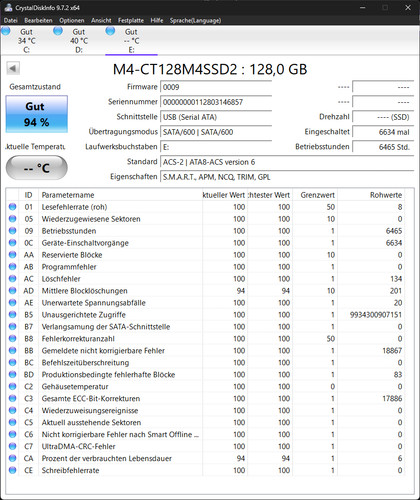Viewport: 420px width, 500px height.
Task: Click status orb of Löschfehler row
Action: 13,279
